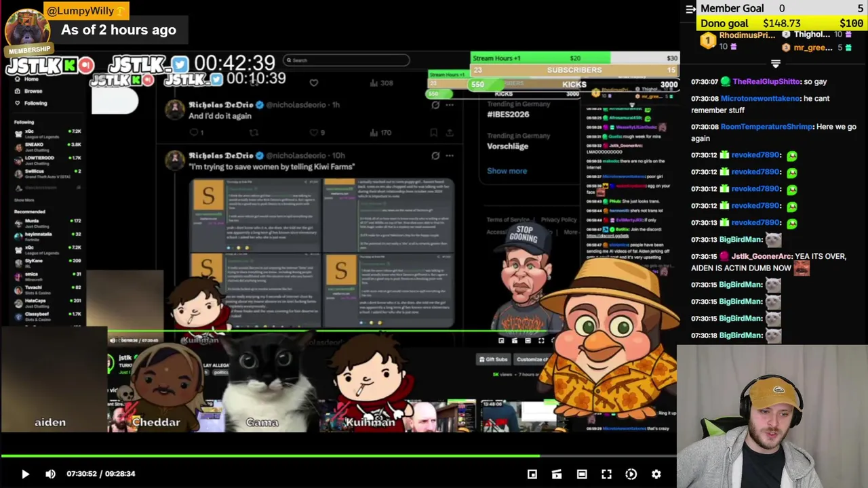Click the Gama cat avatar label
Viewport: 868px width, 488px height.
(262, 422)
